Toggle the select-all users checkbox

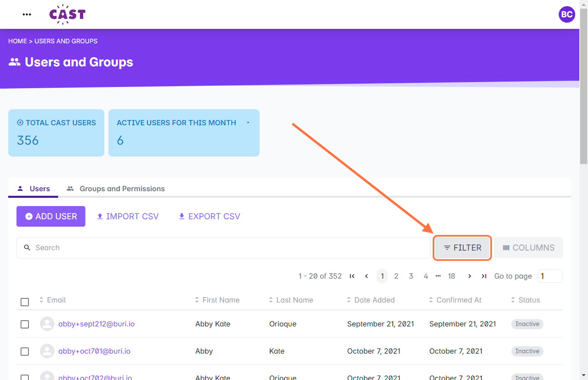(x=25, y=302)
